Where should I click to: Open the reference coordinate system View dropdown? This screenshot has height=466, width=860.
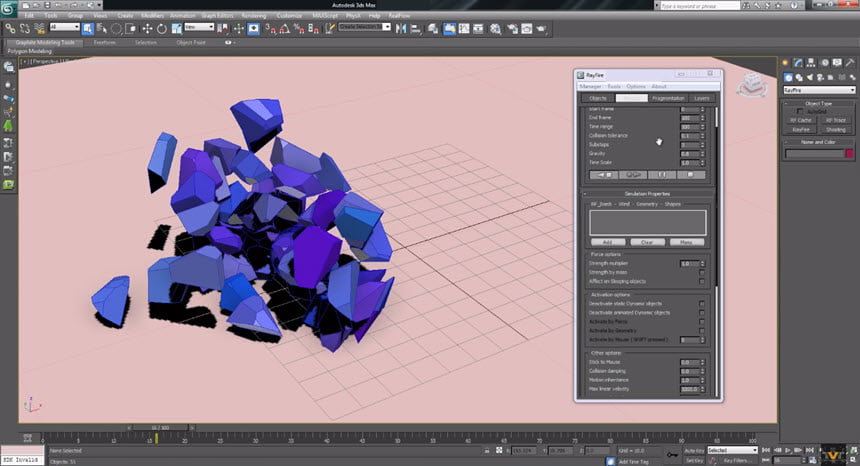[199, 27]
